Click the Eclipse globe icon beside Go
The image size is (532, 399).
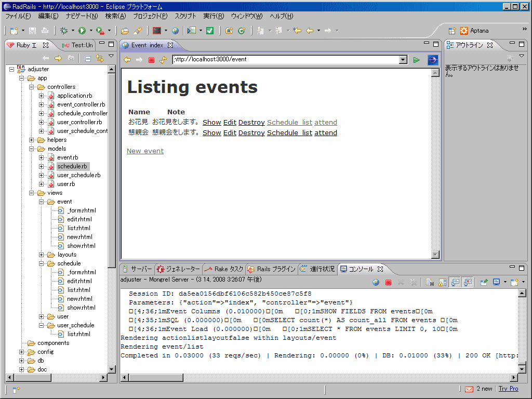coord(433,60)
